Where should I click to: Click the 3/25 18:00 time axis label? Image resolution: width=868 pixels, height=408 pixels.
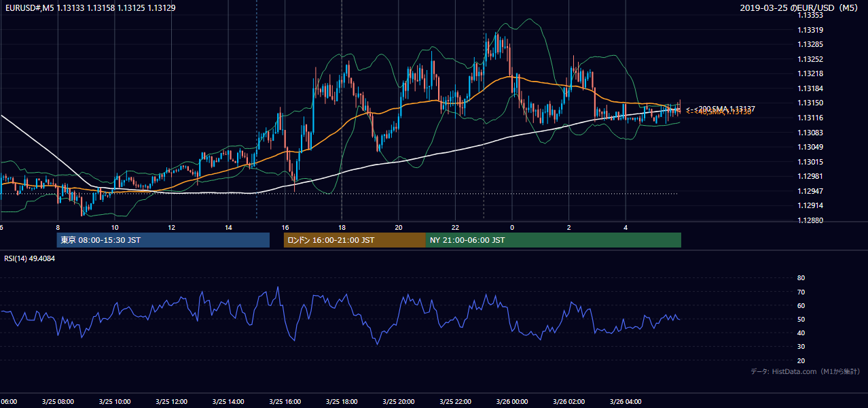click(342, 402)
